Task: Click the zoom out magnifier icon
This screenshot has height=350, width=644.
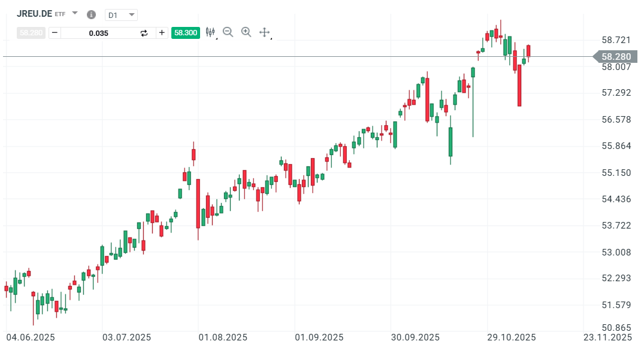Action: click(228, 32)
